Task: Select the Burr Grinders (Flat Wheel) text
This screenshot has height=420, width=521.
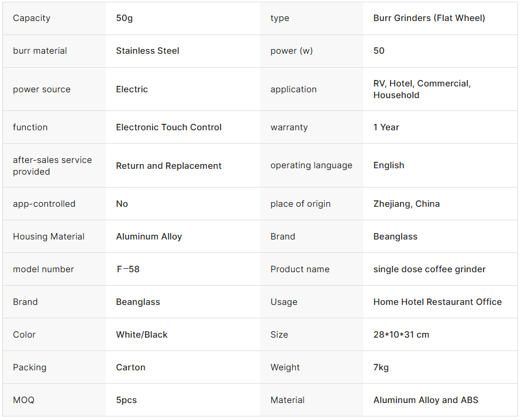Action: tap(429, 18)
